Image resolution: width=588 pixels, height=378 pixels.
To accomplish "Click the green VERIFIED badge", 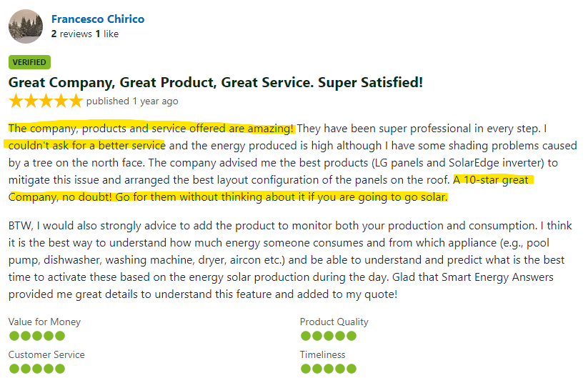I will [29, 62].
